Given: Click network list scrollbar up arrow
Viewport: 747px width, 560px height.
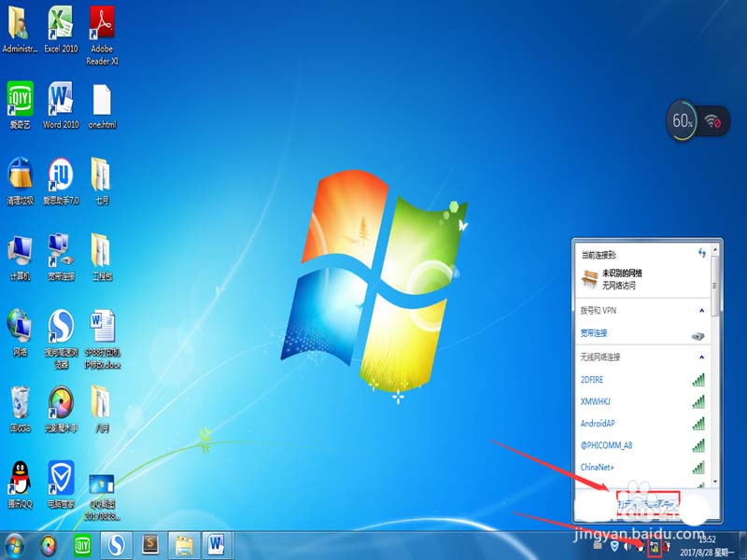Looking at the screenshot, I should point(715,249).
